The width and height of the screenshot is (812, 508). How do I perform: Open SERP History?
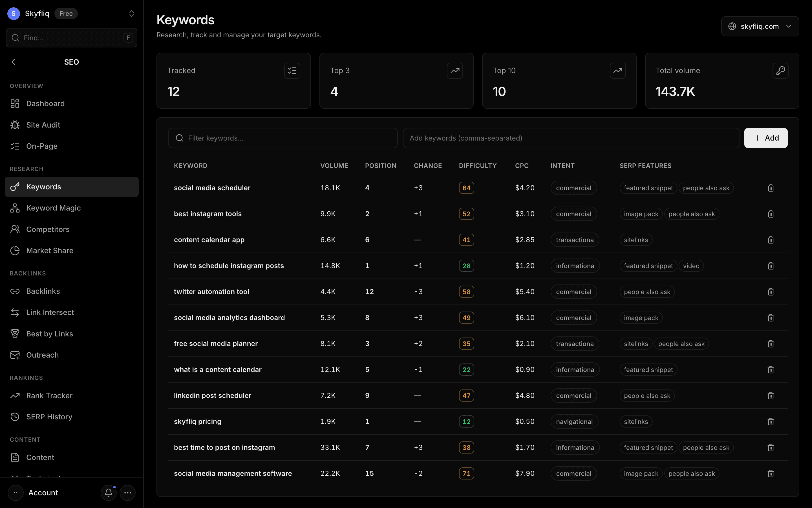[x=71, y=417]
